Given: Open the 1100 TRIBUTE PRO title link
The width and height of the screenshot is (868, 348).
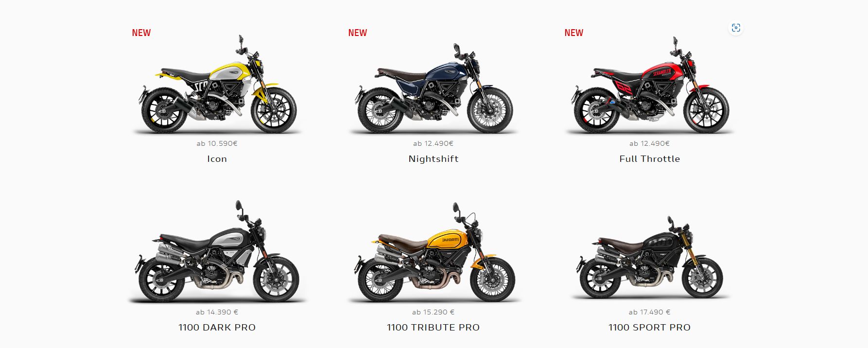Looking at the screenshot, I should click(434, 328).
